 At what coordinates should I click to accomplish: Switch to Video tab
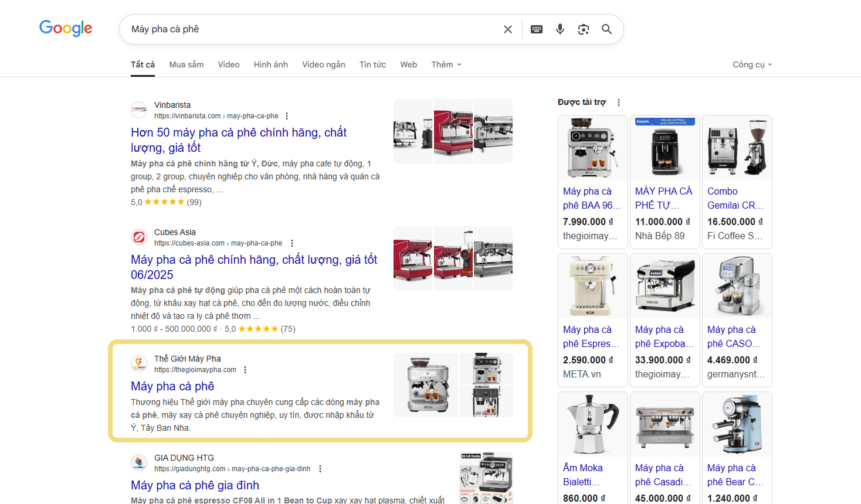pyautogui.click(x=229, y=64)
